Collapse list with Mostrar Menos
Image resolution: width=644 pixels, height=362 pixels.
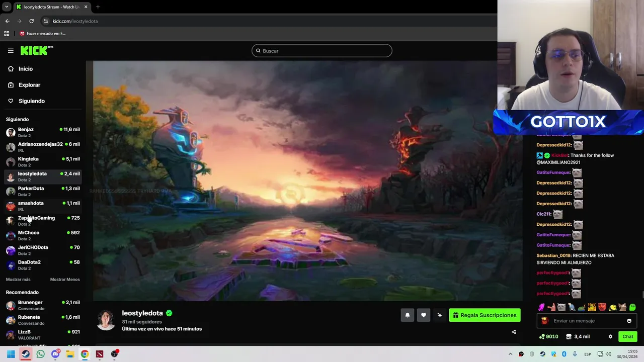tap(65, 280)
